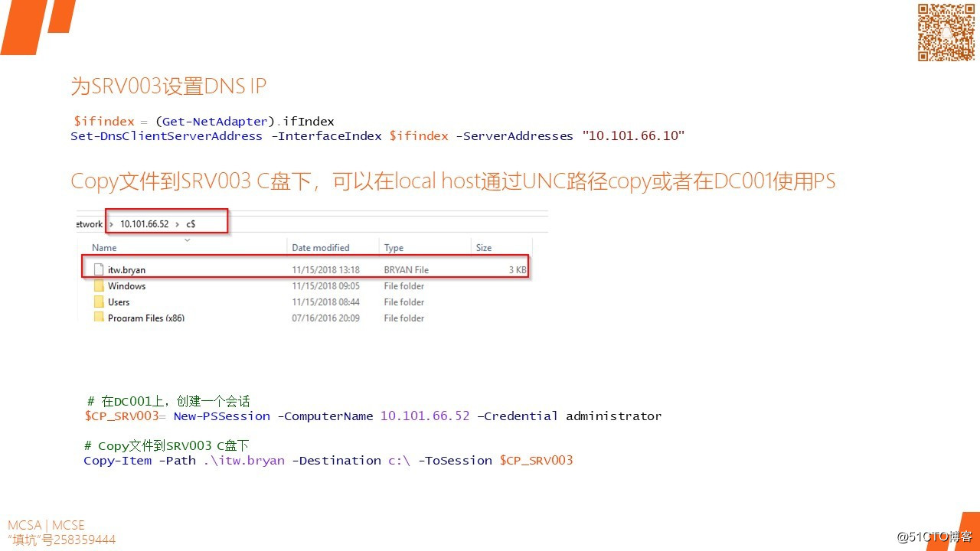Click the slide heading 为SRV003设置DNS IP

click(x=168, y=86)
